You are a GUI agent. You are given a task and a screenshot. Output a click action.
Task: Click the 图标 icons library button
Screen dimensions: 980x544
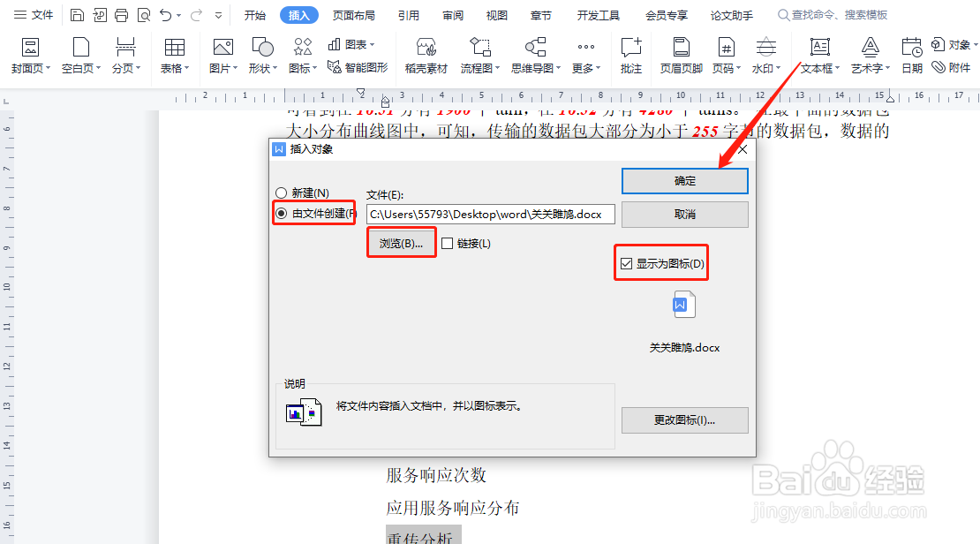pyautogui.click(x=303, y=55)
